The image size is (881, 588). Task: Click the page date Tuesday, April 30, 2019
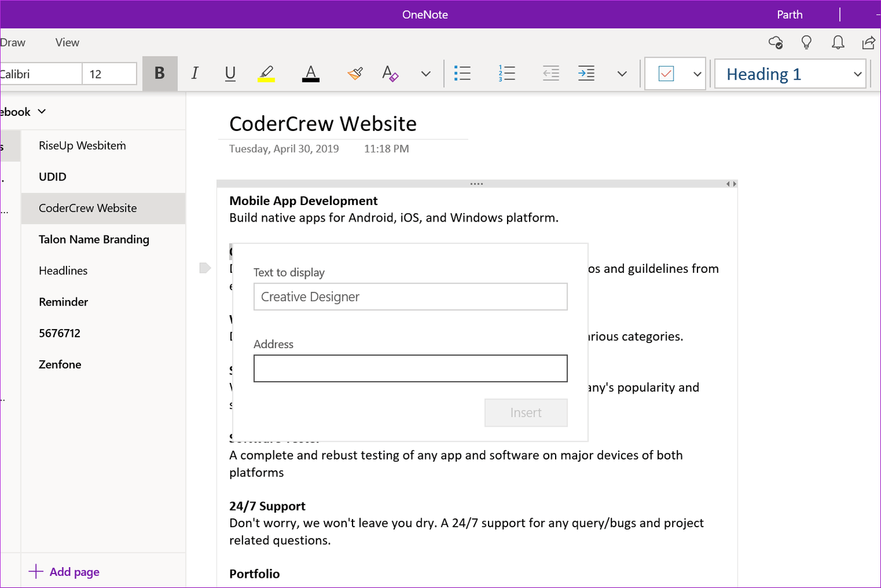(284, 149)
